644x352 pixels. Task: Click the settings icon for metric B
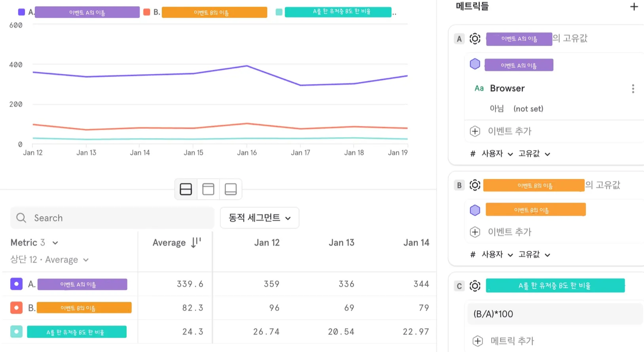[x=475, y=185]
